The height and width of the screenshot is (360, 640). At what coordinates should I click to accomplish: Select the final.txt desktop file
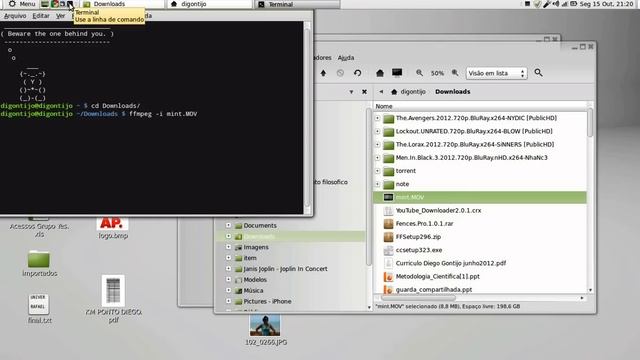(x=39, y=309)
